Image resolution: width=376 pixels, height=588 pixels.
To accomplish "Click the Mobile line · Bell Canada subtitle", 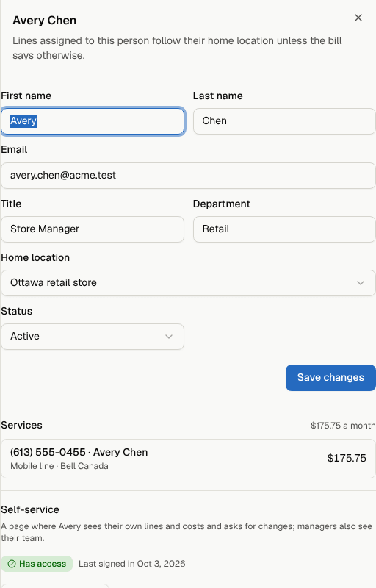I will point(59,466).
